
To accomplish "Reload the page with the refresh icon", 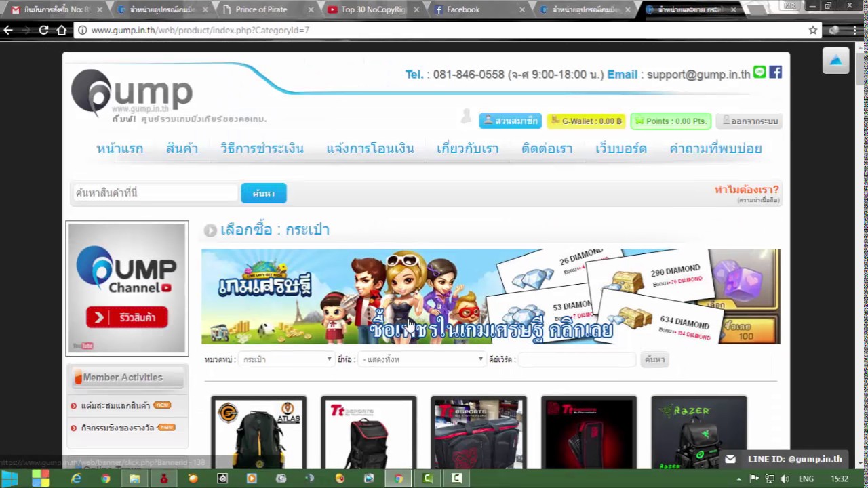I will point(43,30).
